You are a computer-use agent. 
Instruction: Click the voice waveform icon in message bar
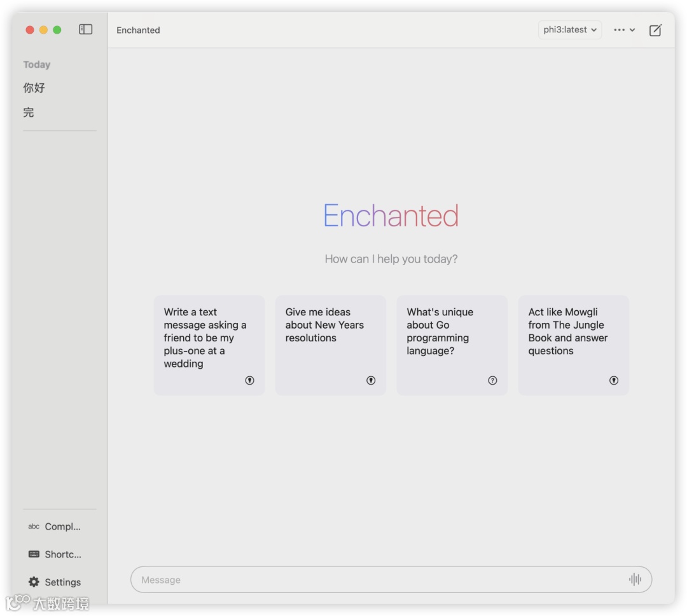[x=635, y=579]
